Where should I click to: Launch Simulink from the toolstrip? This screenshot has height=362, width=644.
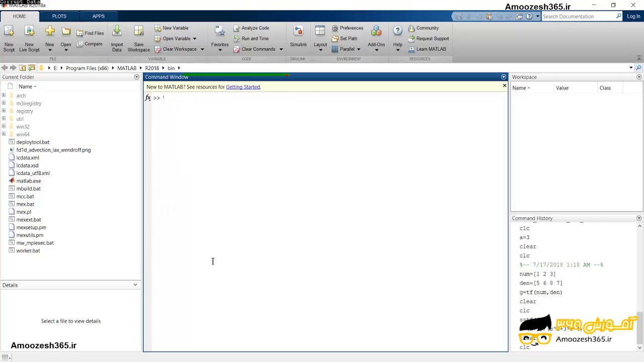298,37
